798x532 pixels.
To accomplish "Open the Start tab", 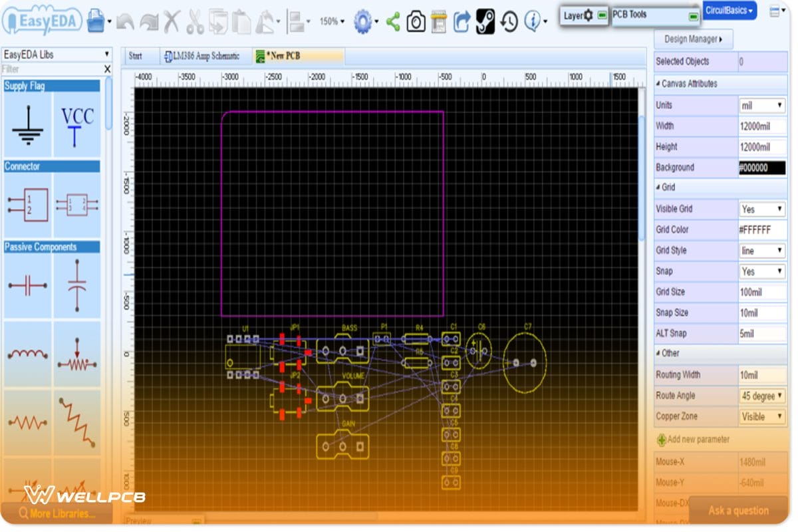I will 139,56.
